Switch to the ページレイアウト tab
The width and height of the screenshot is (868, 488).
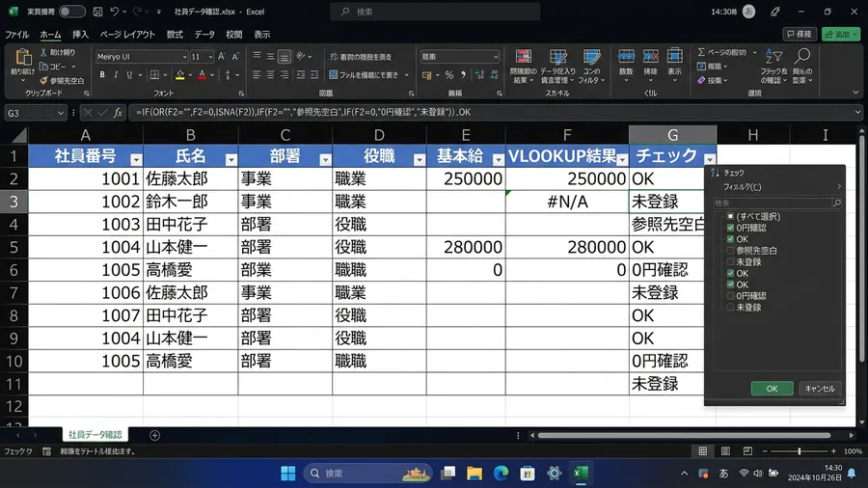(x=127, y=35)
